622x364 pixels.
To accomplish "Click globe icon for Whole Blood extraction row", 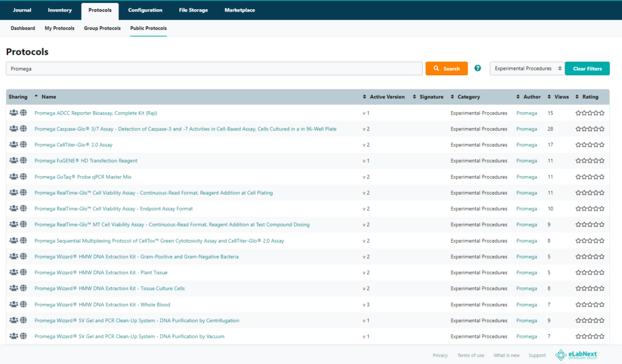I will point(24,304).
